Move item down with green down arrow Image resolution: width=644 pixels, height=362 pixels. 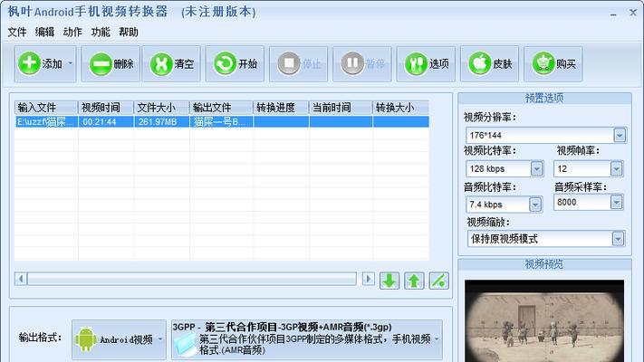(x=389, y=281)
